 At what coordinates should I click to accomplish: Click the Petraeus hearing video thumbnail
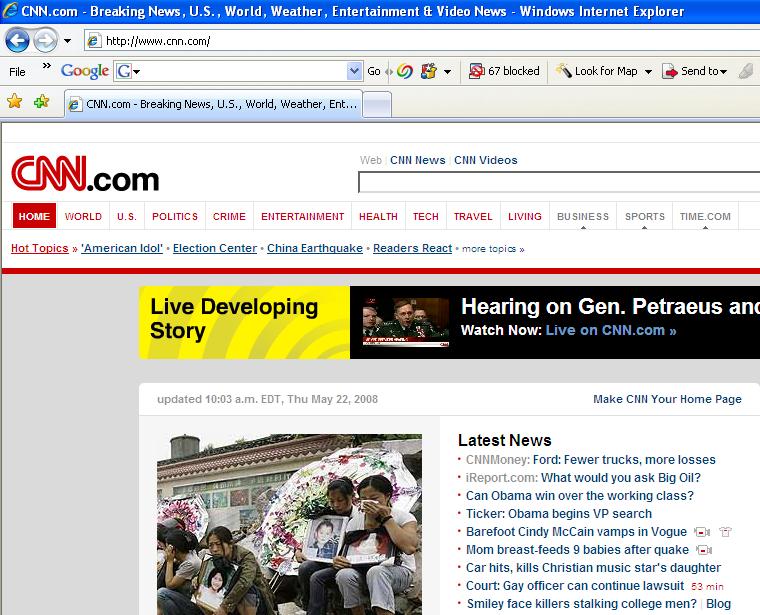pos(405,322)
